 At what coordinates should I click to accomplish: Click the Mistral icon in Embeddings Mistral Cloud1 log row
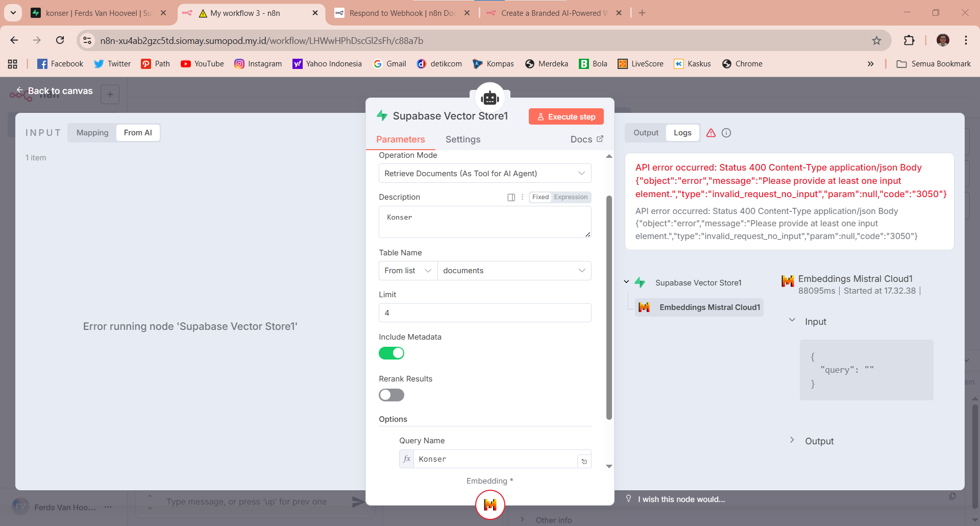[644, 307]
